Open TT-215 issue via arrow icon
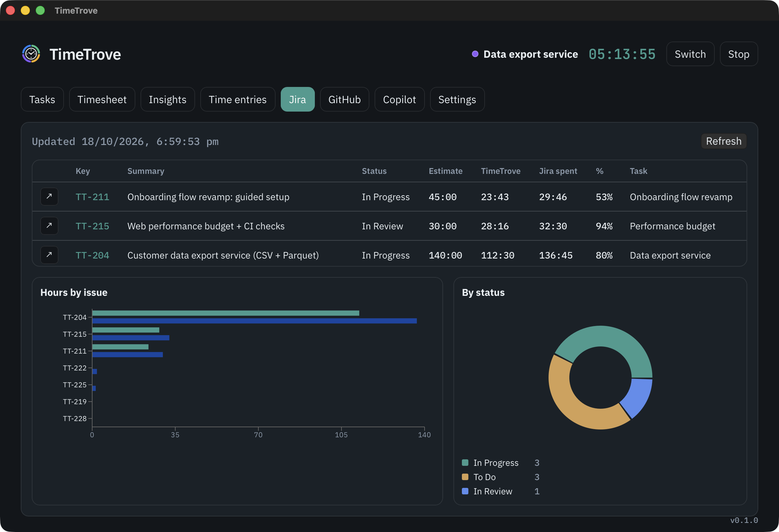The height and width of the screenshot is (532, 779). [x=49, y=226]
